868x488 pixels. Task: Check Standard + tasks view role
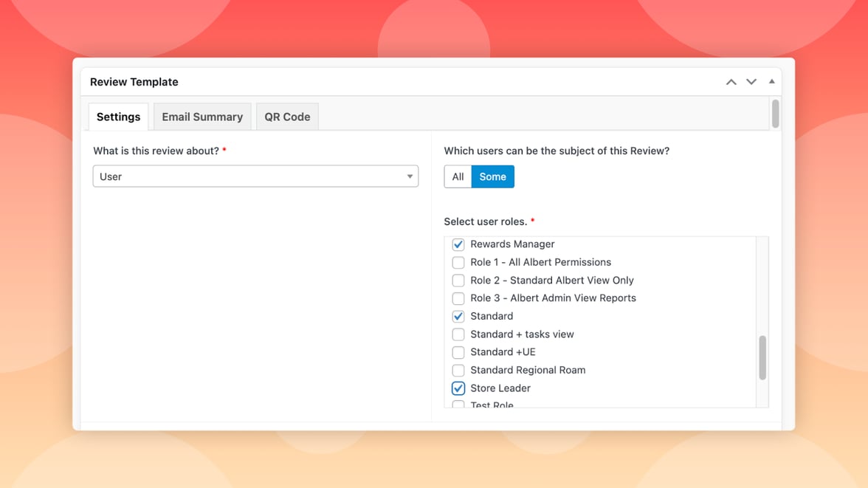(458, 334)
